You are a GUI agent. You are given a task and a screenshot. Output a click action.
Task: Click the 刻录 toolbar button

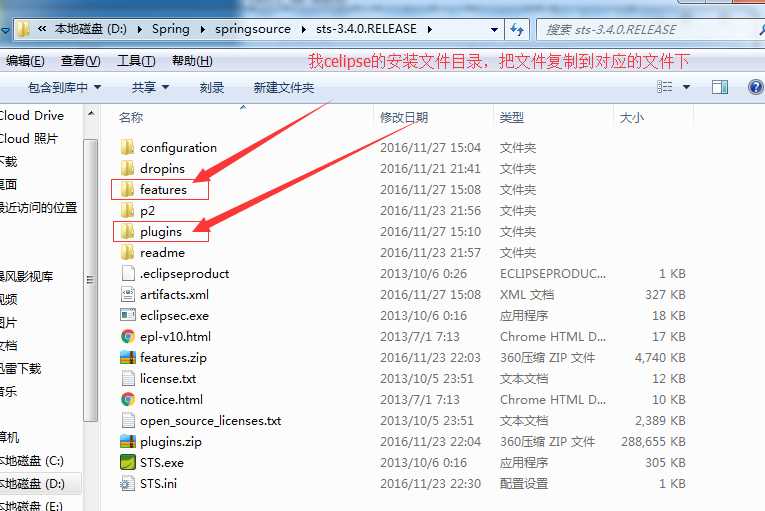click(212, 87)
